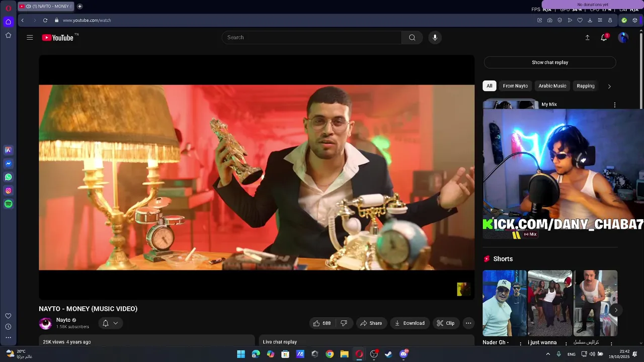Expand hidden system tray icons chevron
Viewport: 644px width, 362px height.
click(548, 354)
